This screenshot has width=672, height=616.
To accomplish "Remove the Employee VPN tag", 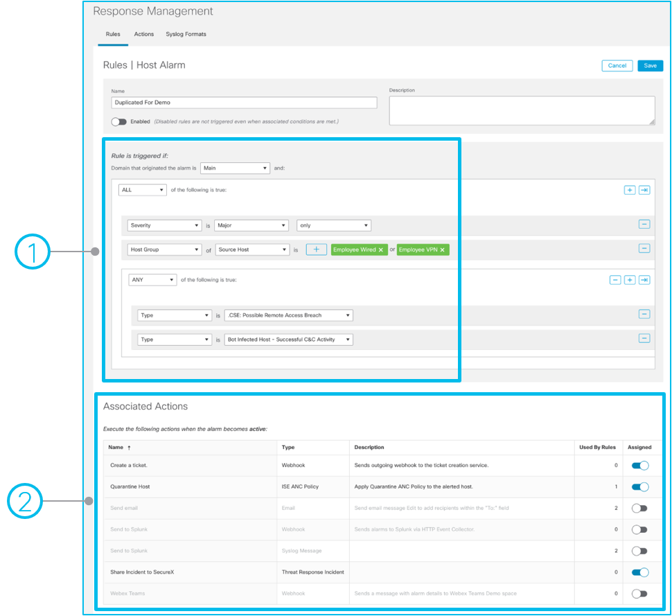I will 442,249.
